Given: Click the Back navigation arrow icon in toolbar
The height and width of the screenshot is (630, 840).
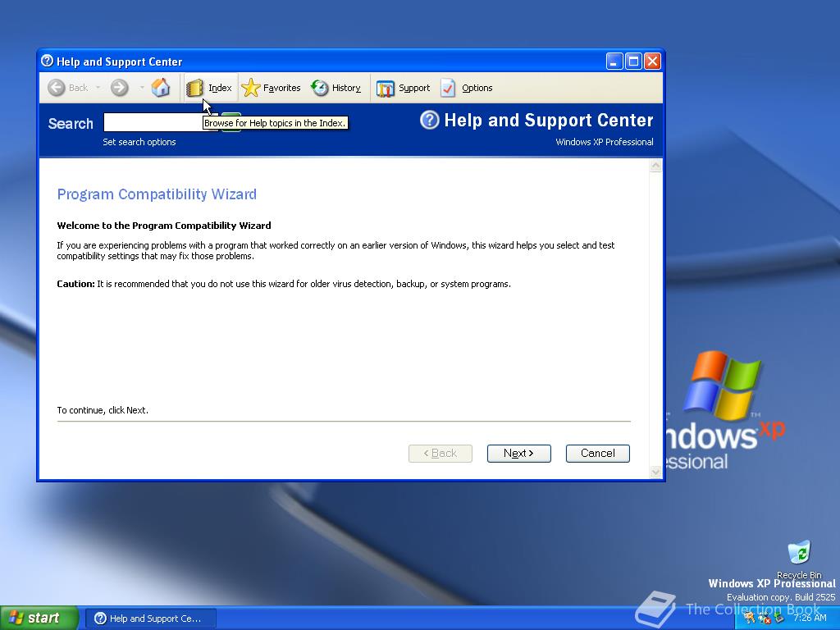Looking at the screenshot, I should coord(57,88).
